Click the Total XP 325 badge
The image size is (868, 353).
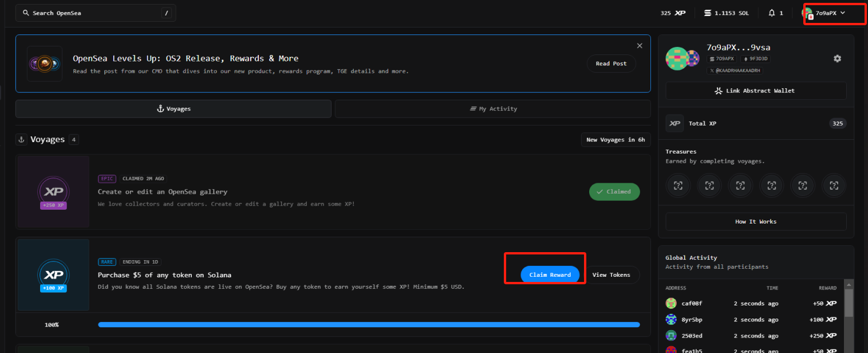coord(838,123)
